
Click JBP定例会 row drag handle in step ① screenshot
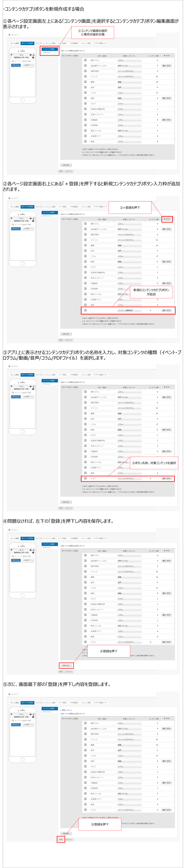85,71
